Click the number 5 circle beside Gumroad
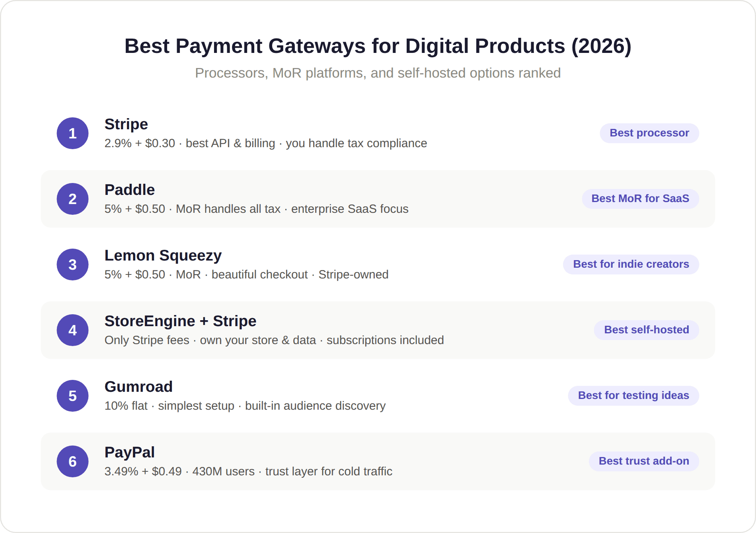Image resolution: width=756 pixels, height=533 pixels. pyautogui.click(x=72, y=396)
